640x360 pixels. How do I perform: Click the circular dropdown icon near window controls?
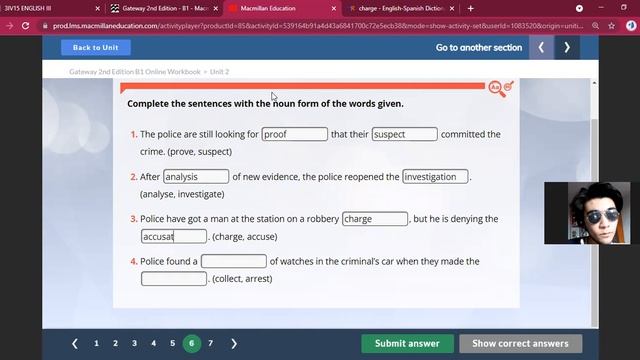coord(579,8)
